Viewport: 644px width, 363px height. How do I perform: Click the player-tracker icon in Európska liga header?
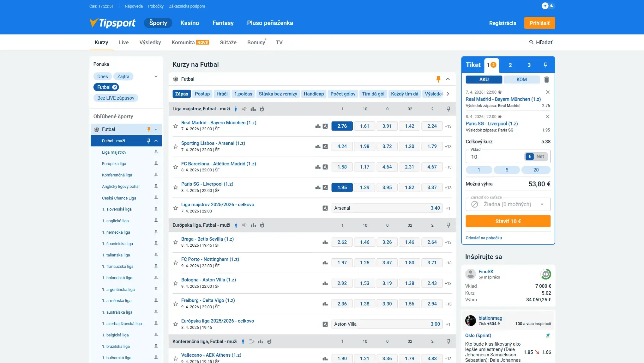236,225
